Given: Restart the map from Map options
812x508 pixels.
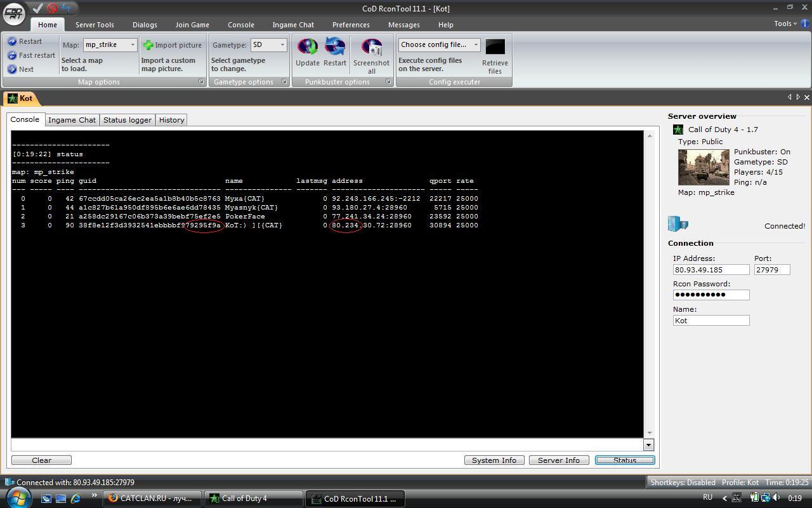Looking at the screenshot, I should [25, 41].
